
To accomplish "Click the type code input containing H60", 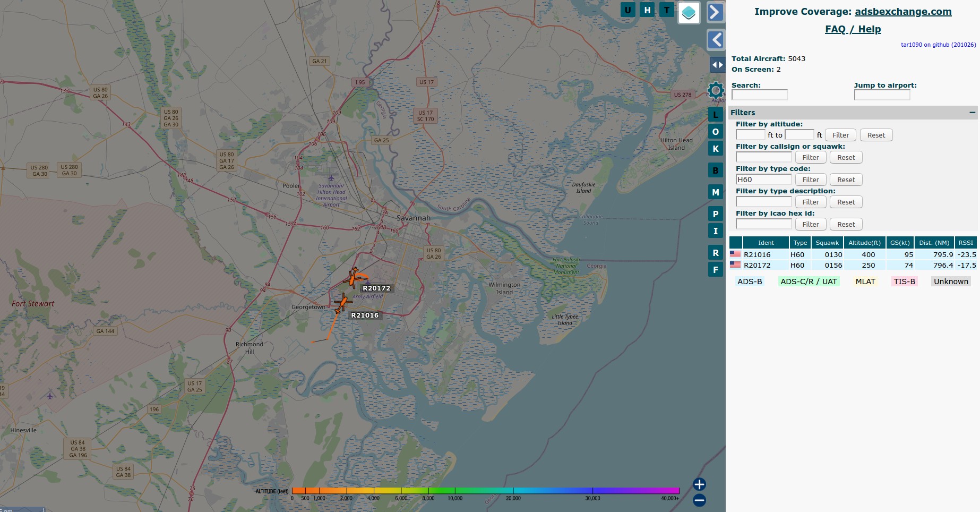I will coord(763,180).
